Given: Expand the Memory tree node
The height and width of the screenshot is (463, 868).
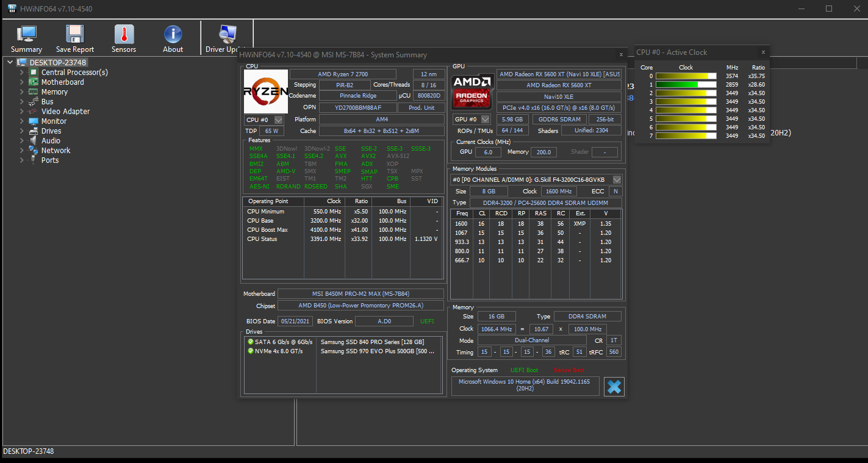Looking at the screenshot, I should tap(22, 92).
